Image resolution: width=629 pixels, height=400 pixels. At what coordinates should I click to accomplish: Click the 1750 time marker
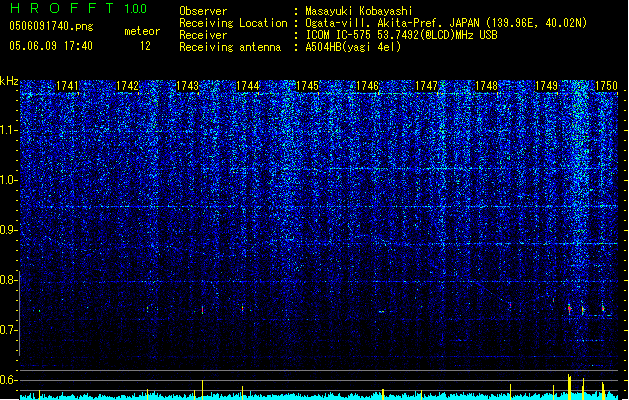click(x=606, y=86)
